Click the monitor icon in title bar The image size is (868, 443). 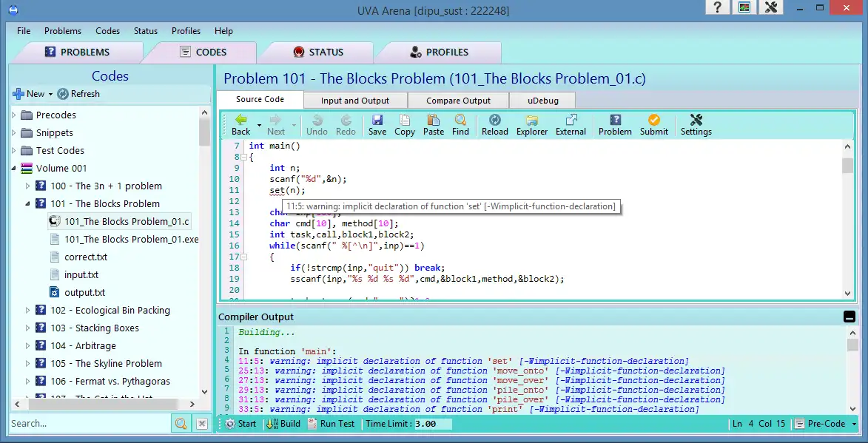(744, 7)
